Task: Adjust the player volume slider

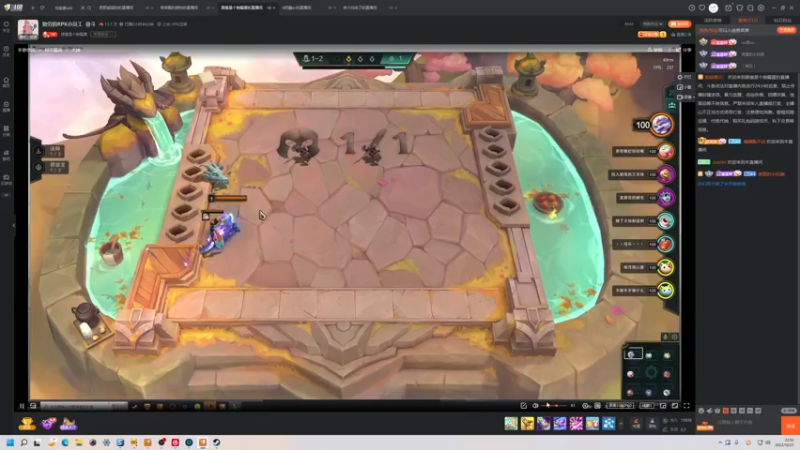Action: pos(554,406)
